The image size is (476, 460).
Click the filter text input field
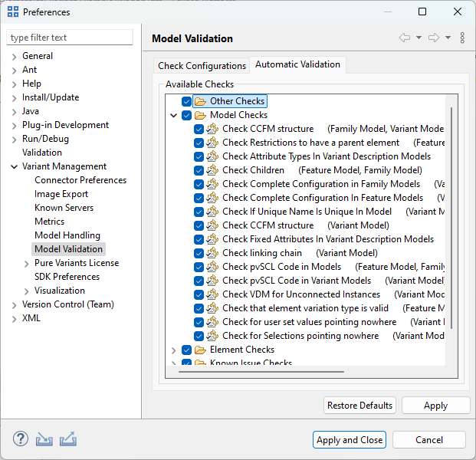(70, 38)
